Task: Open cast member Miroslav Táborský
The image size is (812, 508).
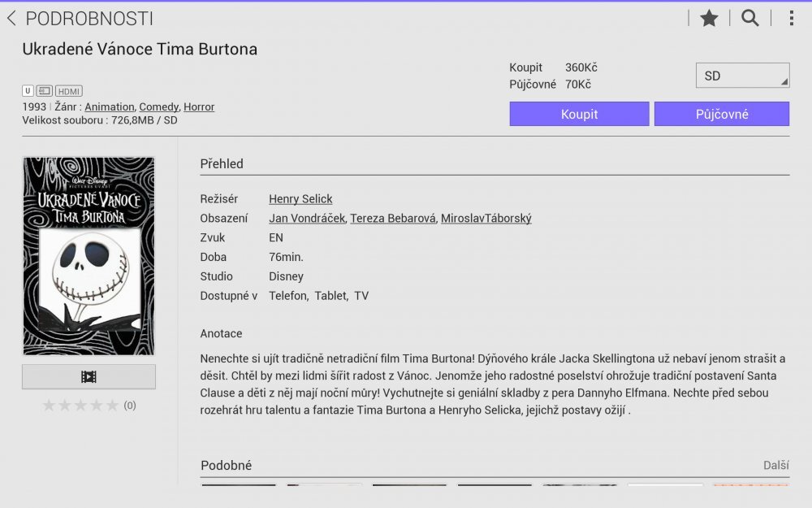Action: coord(486,219)
